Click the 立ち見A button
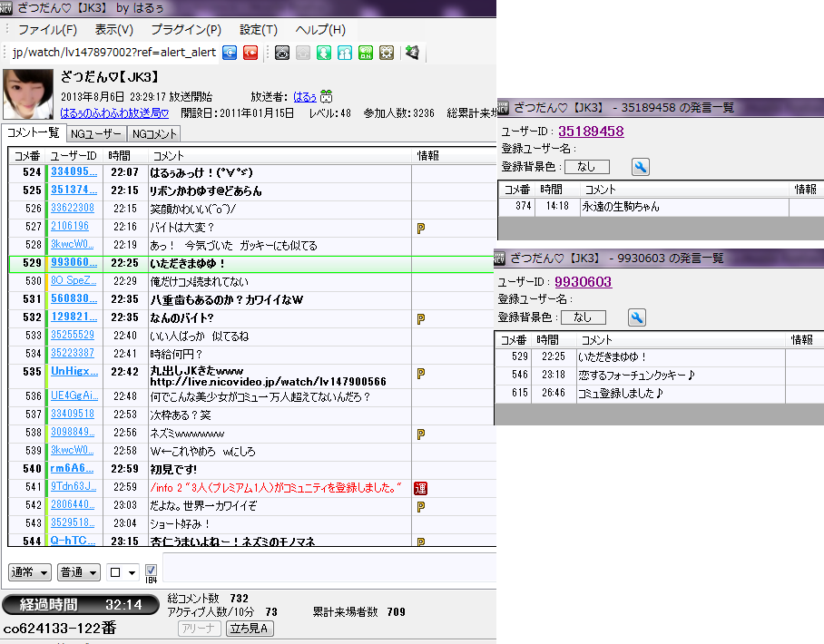Screen dimensions: 824x644 250,629
